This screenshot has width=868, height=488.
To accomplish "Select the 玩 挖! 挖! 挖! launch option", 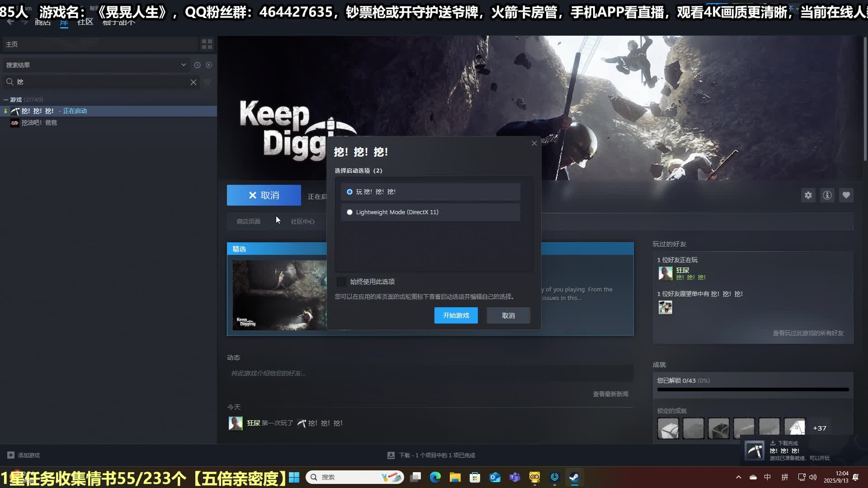I will 430,192.
